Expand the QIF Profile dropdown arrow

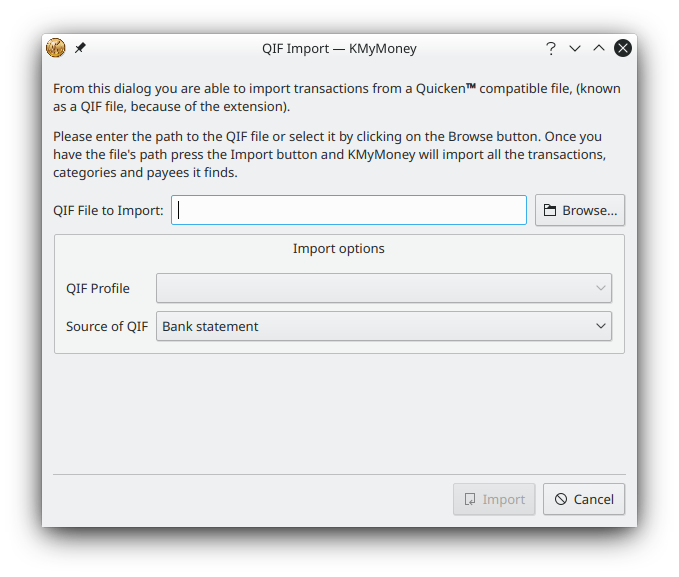(x=601, y=288)
